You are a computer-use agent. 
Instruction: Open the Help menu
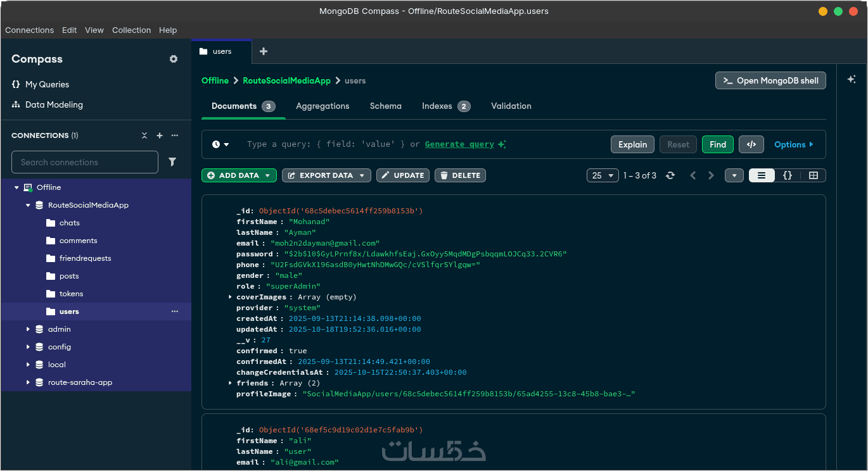click(x=168, y=30)
